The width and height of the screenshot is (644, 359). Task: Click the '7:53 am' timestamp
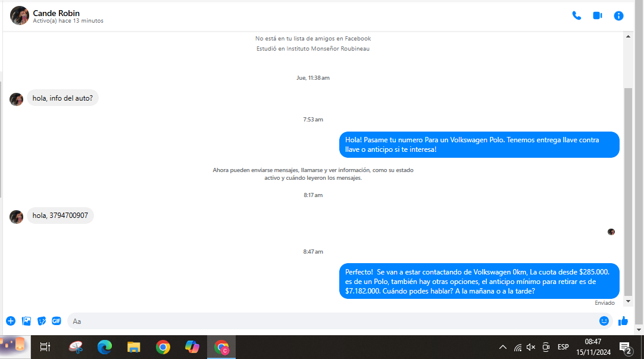313,120
